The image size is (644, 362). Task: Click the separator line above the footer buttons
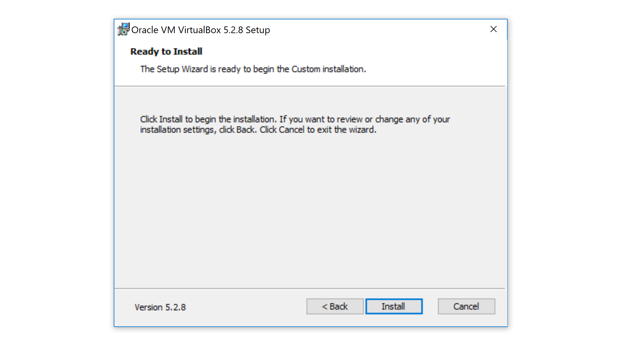tap(309, 288)
